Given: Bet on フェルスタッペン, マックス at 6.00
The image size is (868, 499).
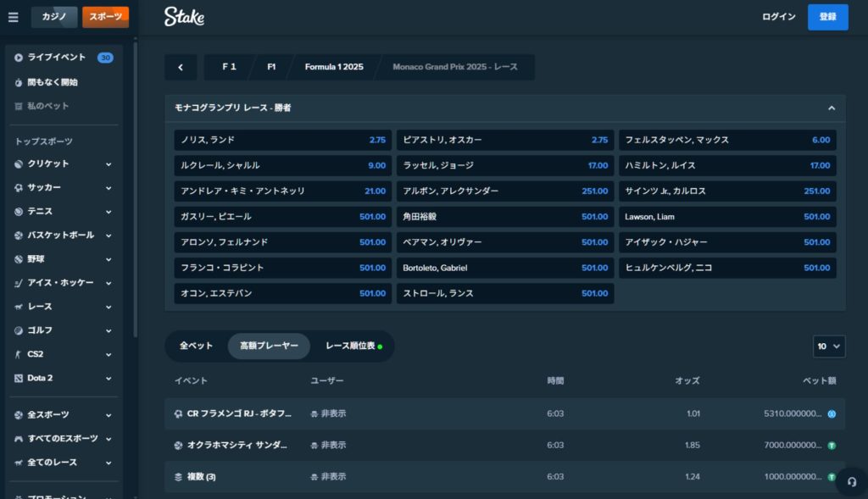Looking at the screenshot, I should click(727, 141).
